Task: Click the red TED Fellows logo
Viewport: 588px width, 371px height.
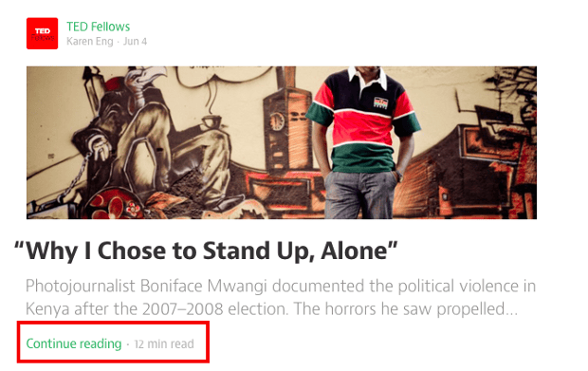Action: click(x=42, y=33)
